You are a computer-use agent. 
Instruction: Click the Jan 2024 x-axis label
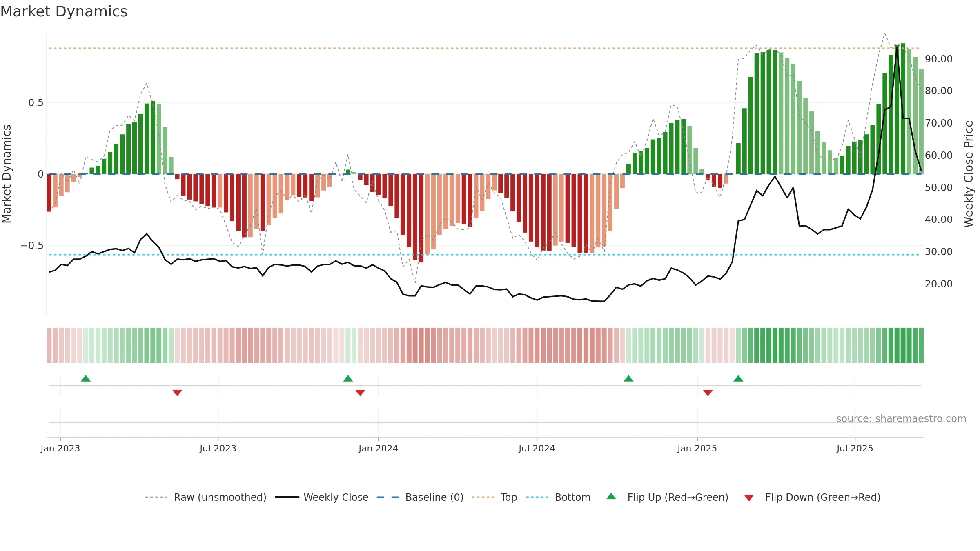(x=379, y=448)
